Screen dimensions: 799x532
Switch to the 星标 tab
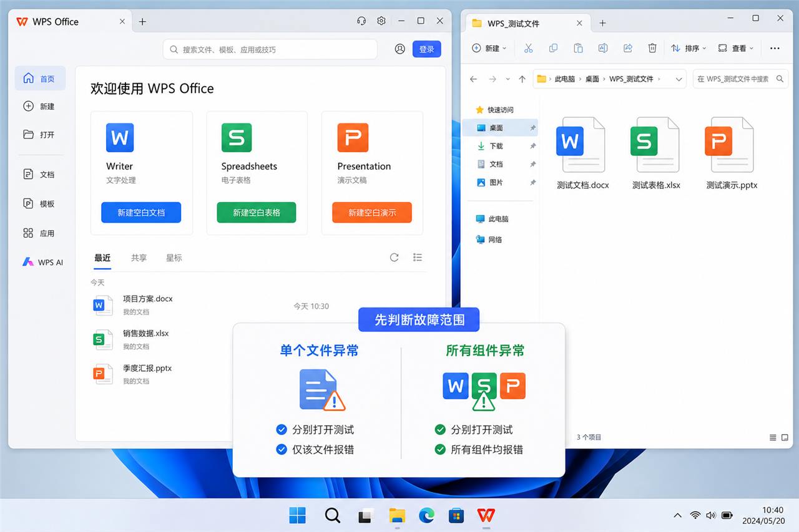pos(174,258)
